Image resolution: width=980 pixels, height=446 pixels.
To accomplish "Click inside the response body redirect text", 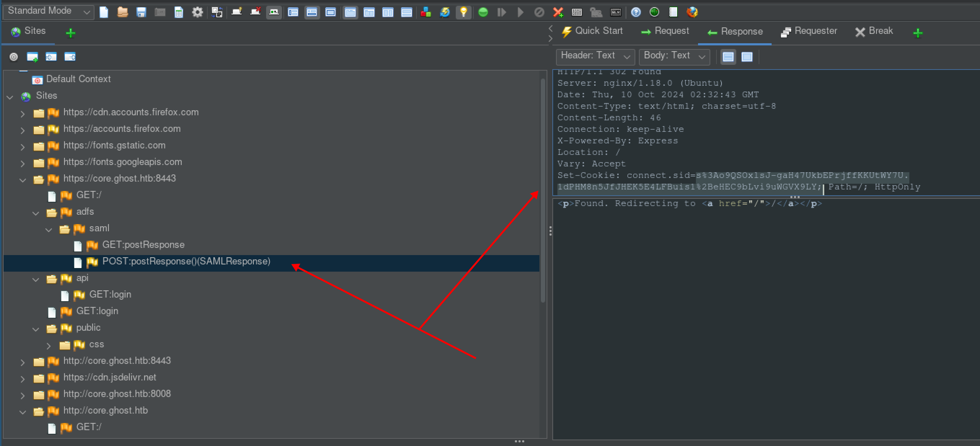I will pos(689,204).
